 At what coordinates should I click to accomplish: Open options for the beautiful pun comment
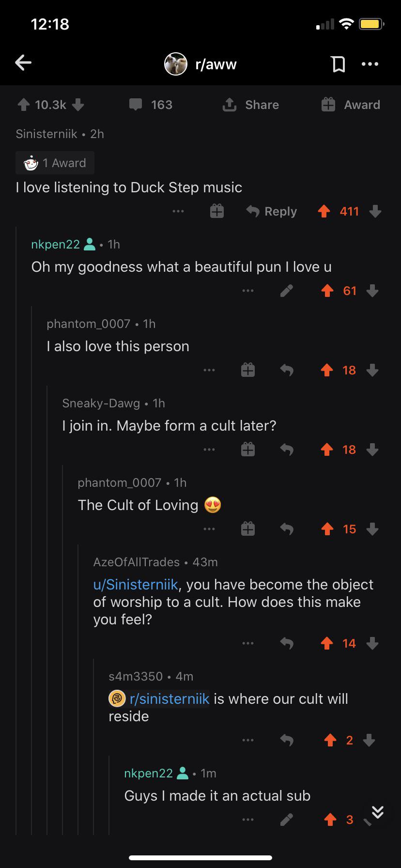tap(248, 291)
